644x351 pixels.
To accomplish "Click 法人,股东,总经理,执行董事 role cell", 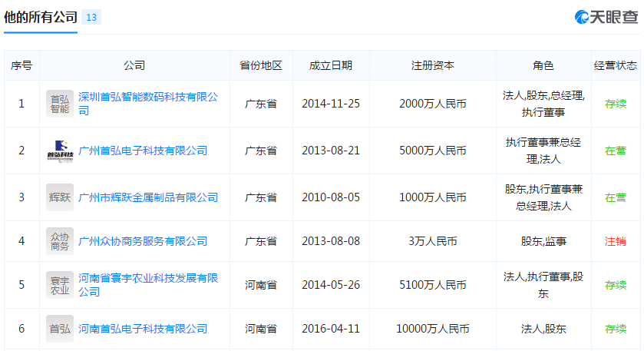I will [543, 104].
